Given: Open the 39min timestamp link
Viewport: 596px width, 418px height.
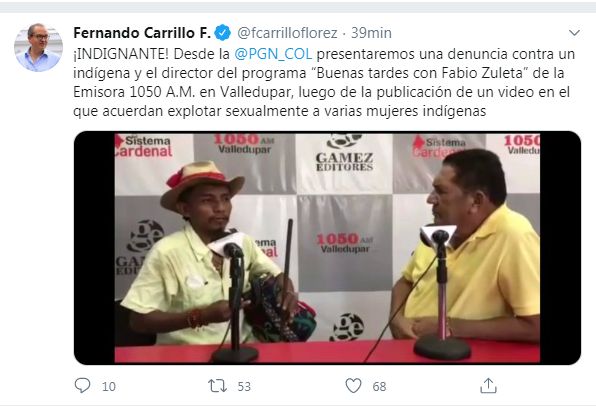Looking at the screenshot, I should tap(371, 33).
